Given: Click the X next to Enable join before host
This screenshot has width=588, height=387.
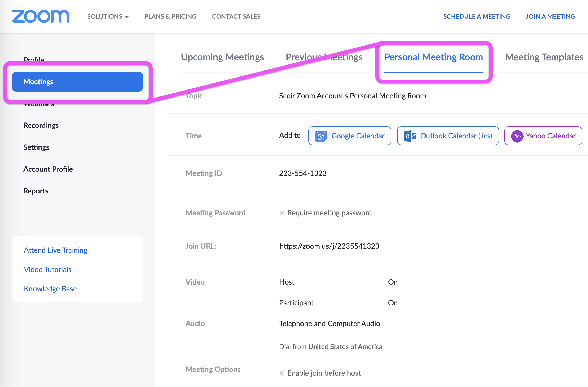Looking at the screenshot, I should (x=282, y=373).
